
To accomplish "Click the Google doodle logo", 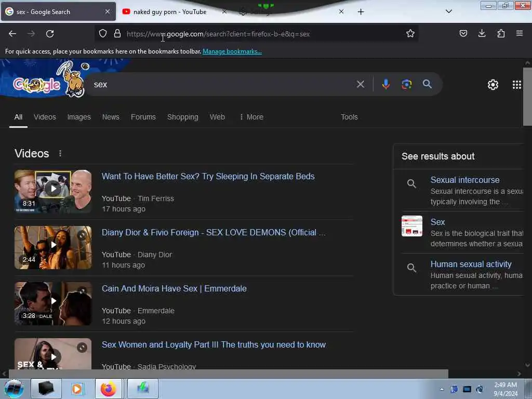I will (47, 82).
